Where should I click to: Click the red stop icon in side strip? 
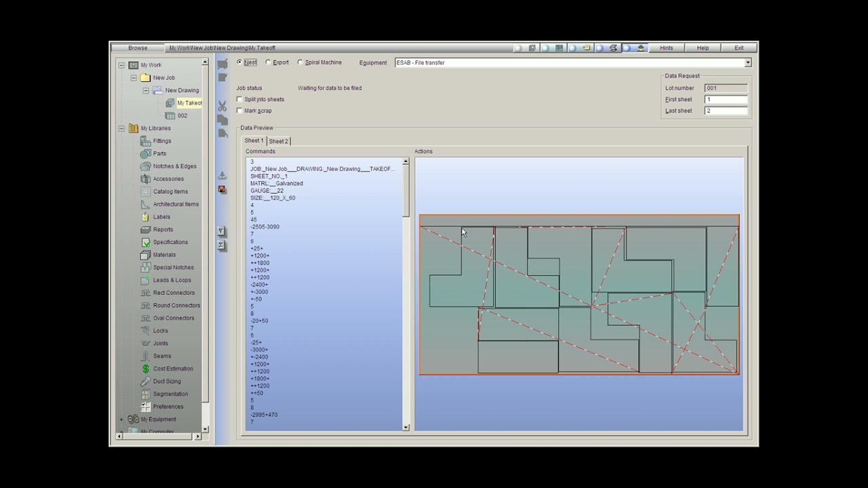(x=222, y=190)
